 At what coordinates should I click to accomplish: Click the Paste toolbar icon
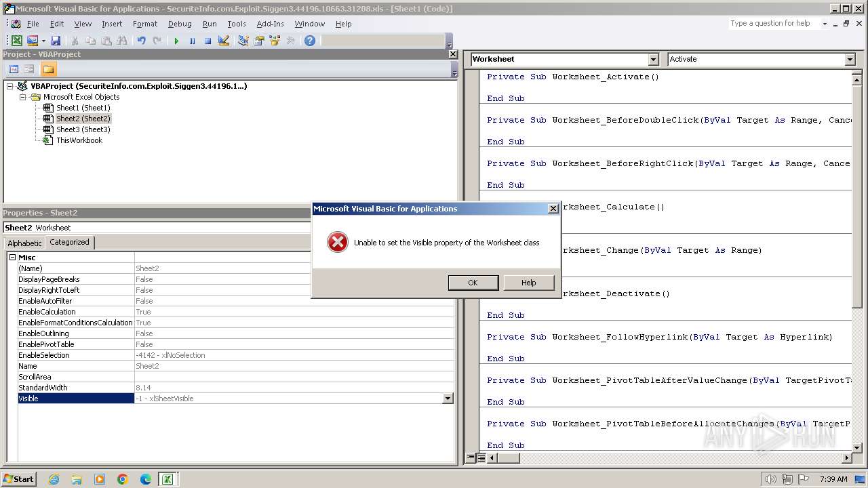[x=106, y=41]
